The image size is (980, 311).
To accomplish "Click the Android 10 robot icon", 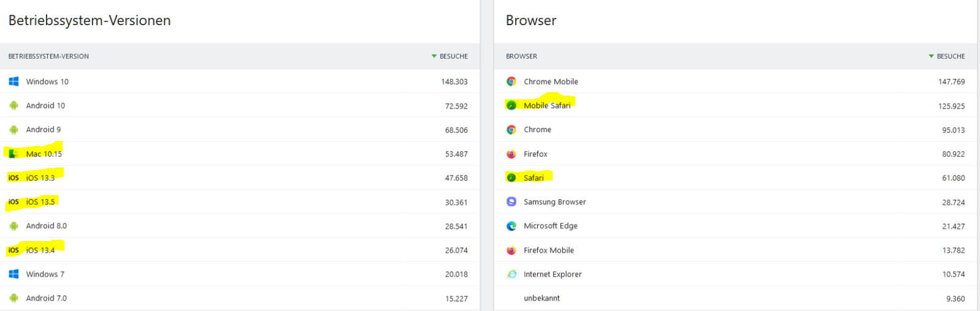I will pyautogui.click(x=13, y=106).
